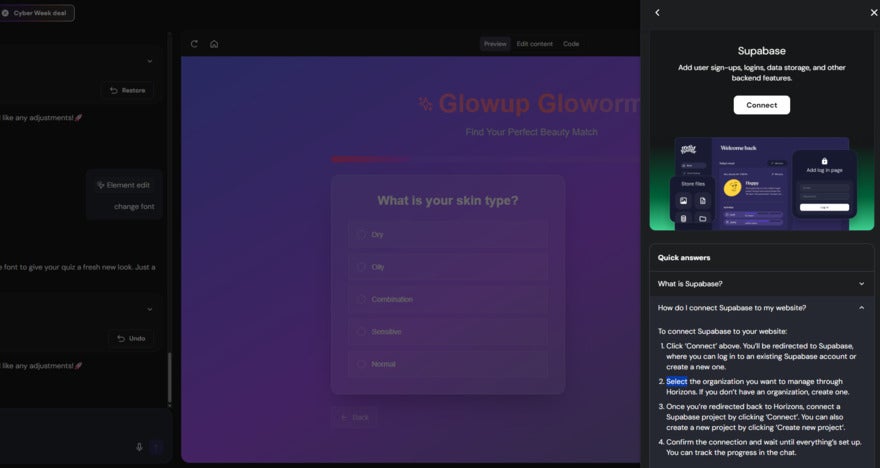Viewport: 880px width, 468px height.
Task: Click the refresh preview icon
Action: [x=194, y=44]
